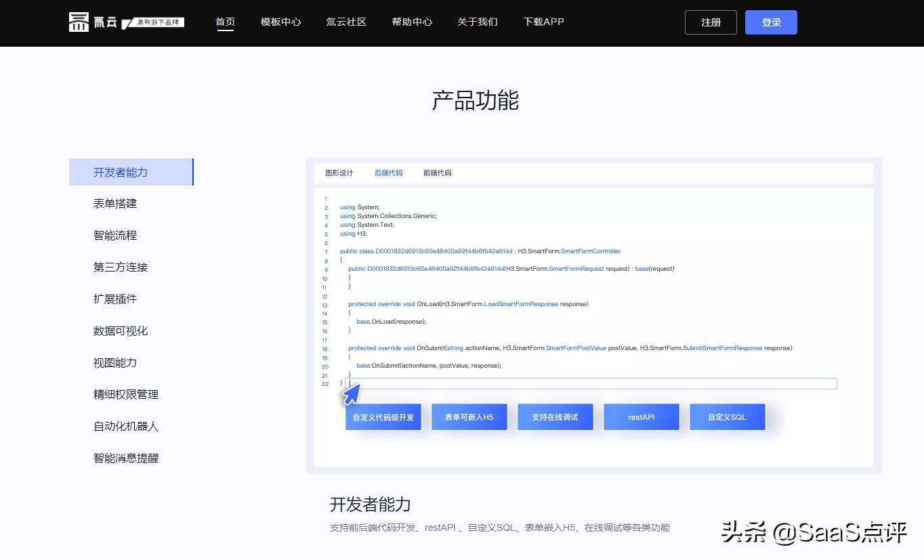Open 模板中心 in the top navigation
The image size is (924, 560).
tap(280, 22)
